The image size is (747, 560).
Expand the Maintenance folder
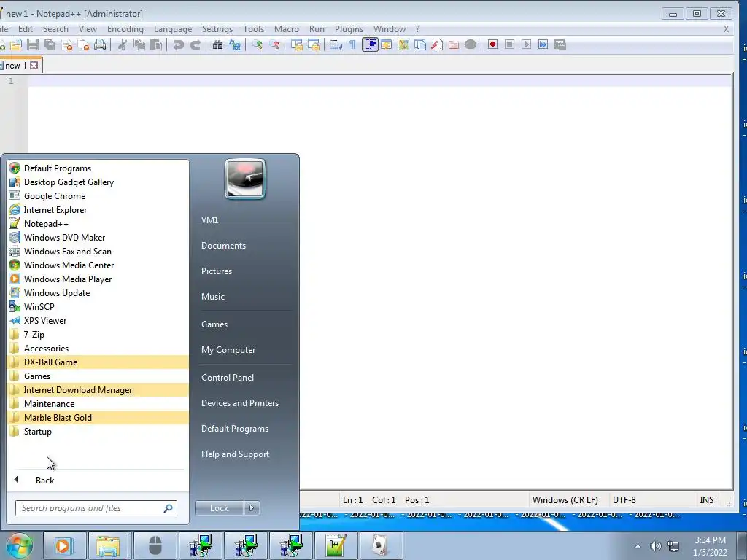(x=98, y=404)
